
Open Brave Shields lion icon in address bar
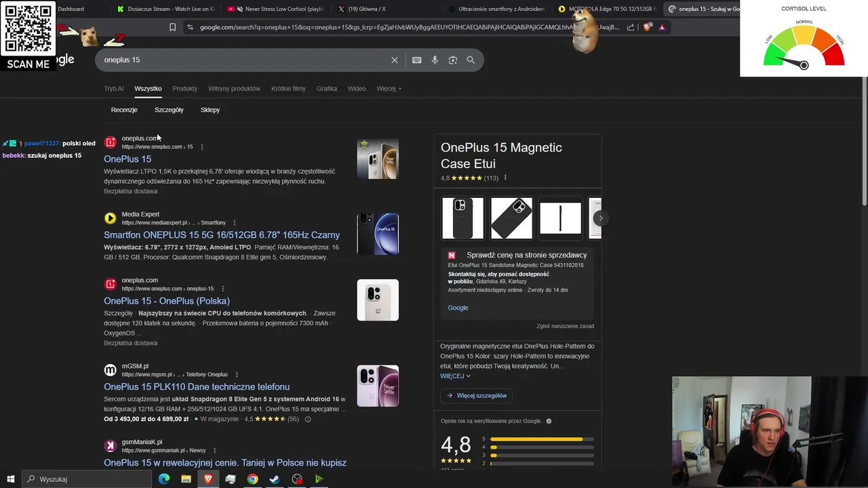(x=647, y=27)
